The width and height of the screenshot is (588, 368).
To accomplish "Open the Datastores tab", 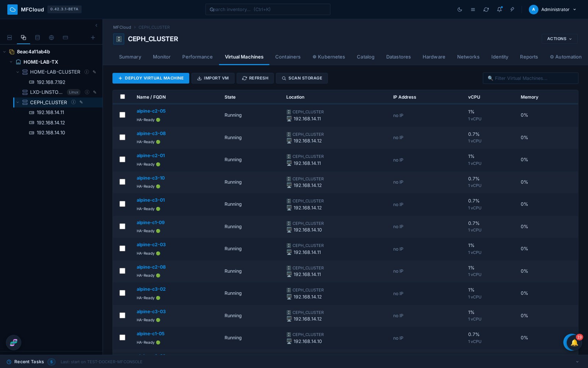I will click(x=398, y=57).
